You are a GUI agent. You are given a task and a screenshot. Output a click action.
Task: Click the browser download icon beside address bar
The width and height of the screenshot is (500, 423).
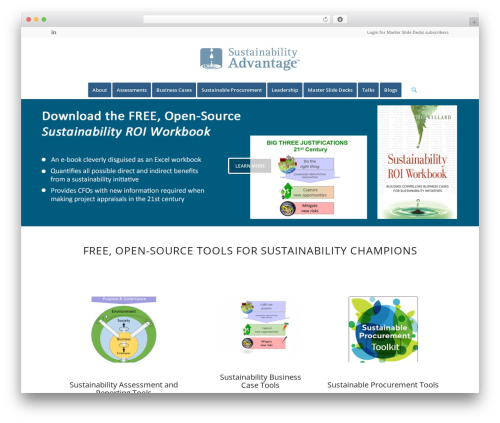(340, 20)
